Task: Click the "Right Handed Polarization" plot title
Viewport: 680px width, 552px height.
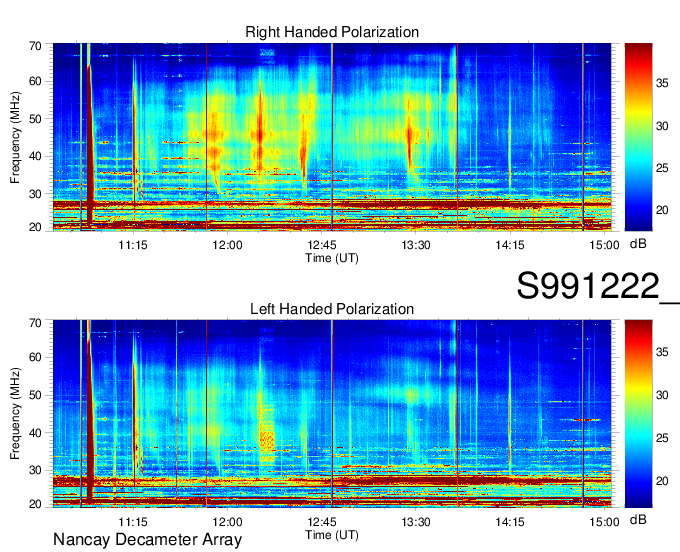Action: pos(332,32)
